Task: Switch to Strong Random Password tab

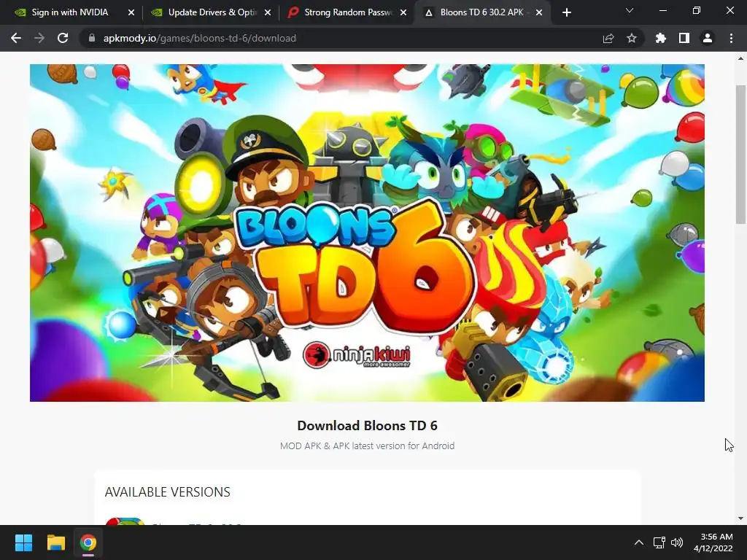Action: (x=348, y=12)
